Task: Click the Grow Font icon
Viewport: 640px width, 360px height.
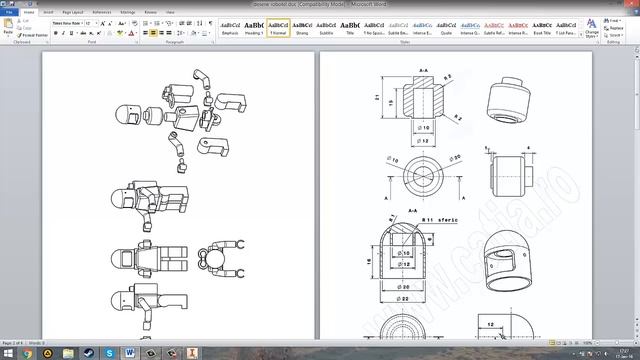Action: 102,24
